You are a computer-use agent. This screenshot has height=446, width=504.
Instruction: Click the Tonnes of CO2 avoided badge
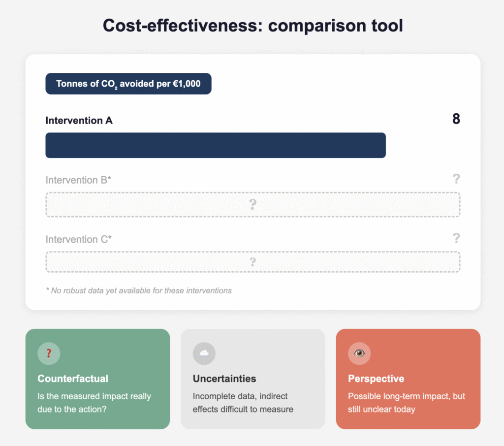pos(128,84)
